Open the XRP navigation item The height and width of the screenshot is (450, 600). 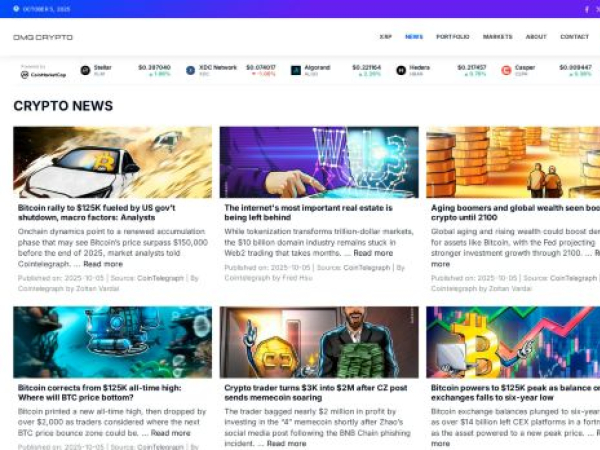385,37
